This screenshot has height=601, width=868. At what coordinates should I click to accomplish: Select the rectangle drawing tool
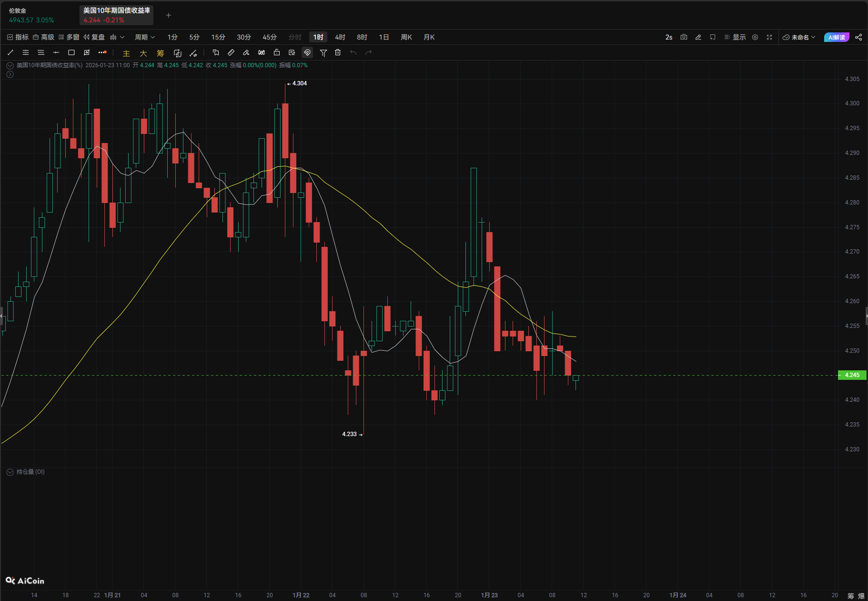(71, 52)
